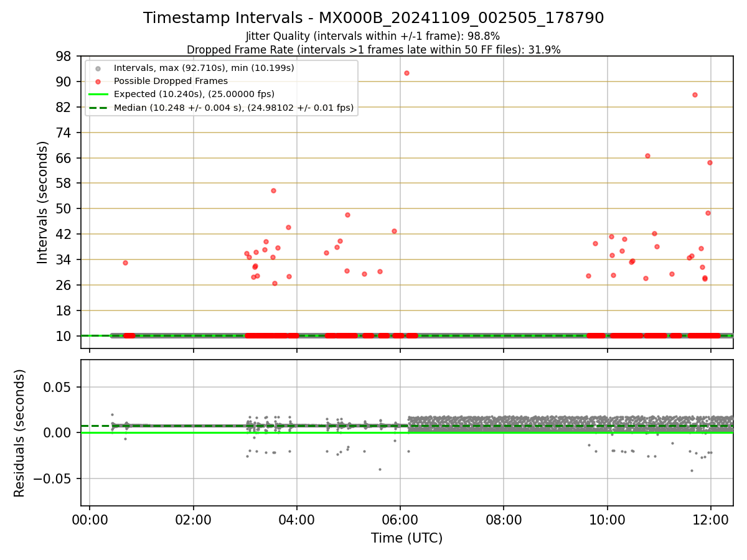Select the Dropped Frame Rate 31.9% subtitle line

point(374,50)
